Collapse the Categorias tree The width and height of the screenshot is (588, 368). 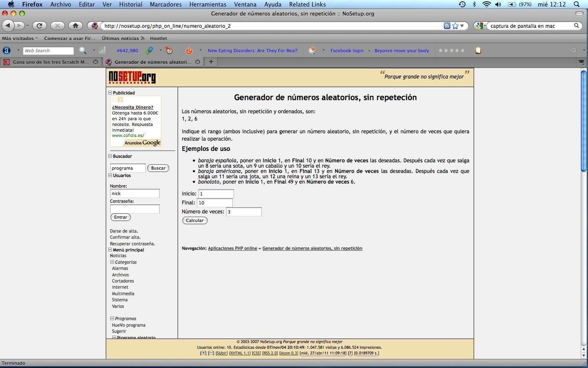112,262
